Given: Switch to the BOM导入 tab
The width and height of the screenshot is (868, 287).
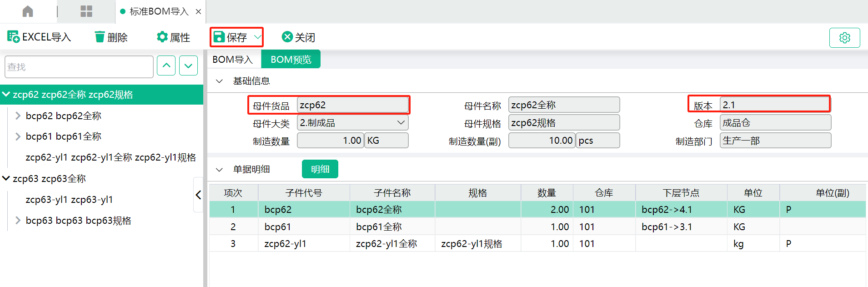Looking at the screenshot, I should coord(232,60).
